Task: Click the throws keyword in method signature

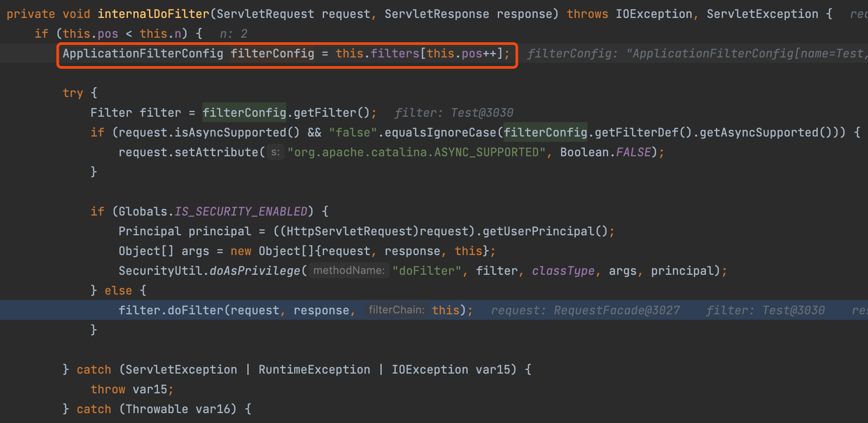Action: pos(587,14)
